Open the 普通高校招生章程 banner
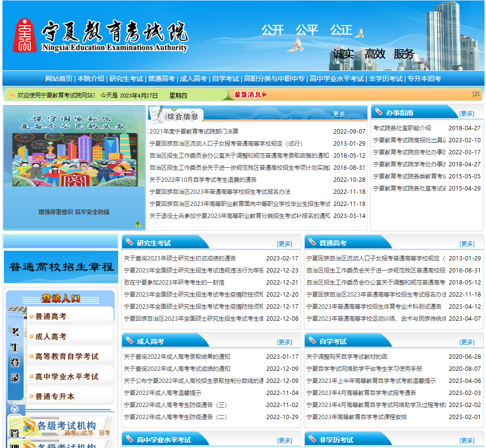Screen dimensions: 486x448 [61, 267]
